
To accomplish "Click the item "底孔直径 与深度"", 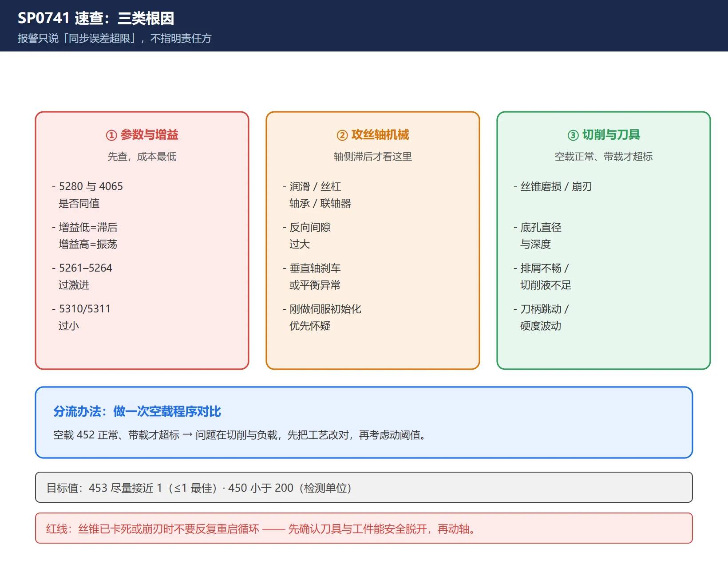I will click(538, 236).
